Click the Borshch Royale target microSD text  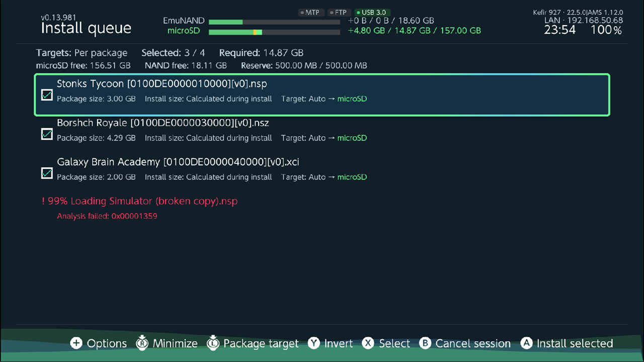(x=352, y=138)
